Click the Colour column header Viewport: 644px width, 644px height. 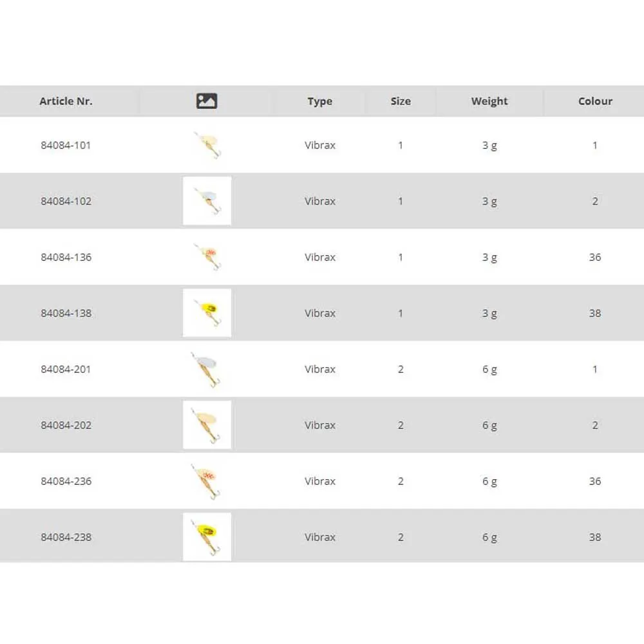(x=595, y=101)
